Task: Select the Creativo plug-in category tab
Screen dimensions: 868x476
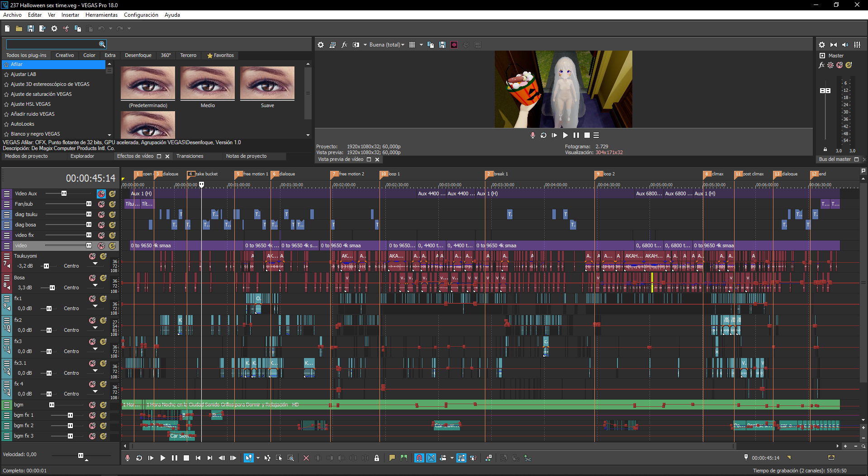Action: [x=65, y=55]
